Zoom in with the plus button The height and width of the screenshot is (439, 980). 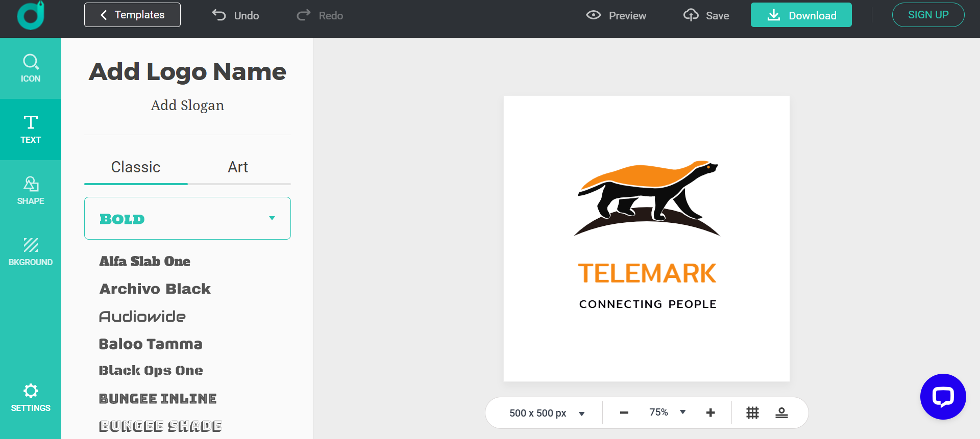710,412
